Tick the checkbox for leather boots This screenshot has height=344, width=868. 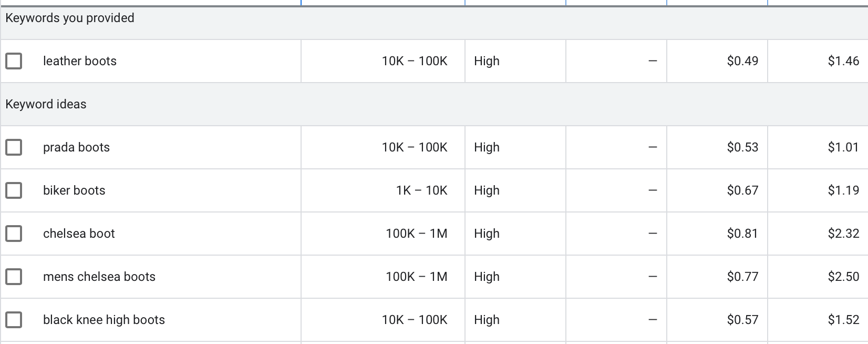coord(14,61)
